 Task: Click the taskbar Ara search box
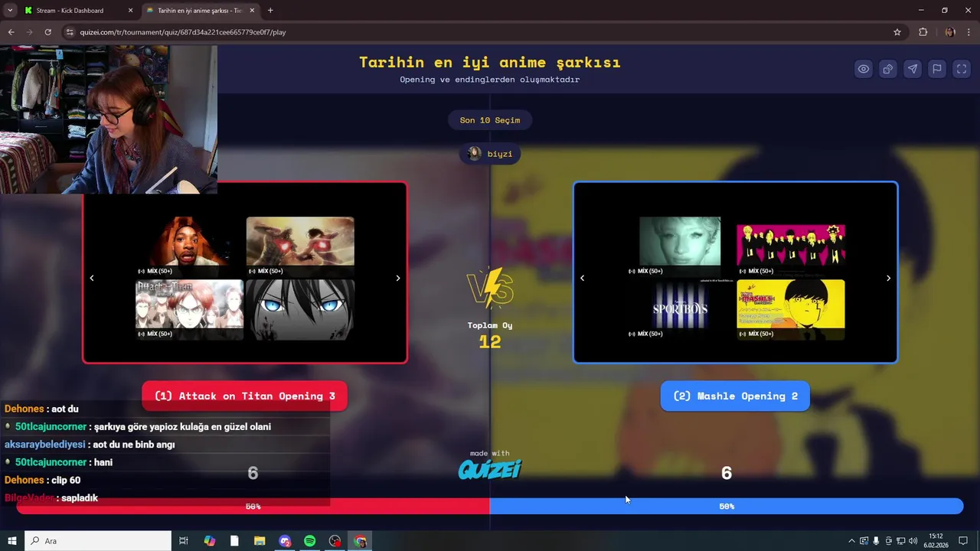(98, 541)
